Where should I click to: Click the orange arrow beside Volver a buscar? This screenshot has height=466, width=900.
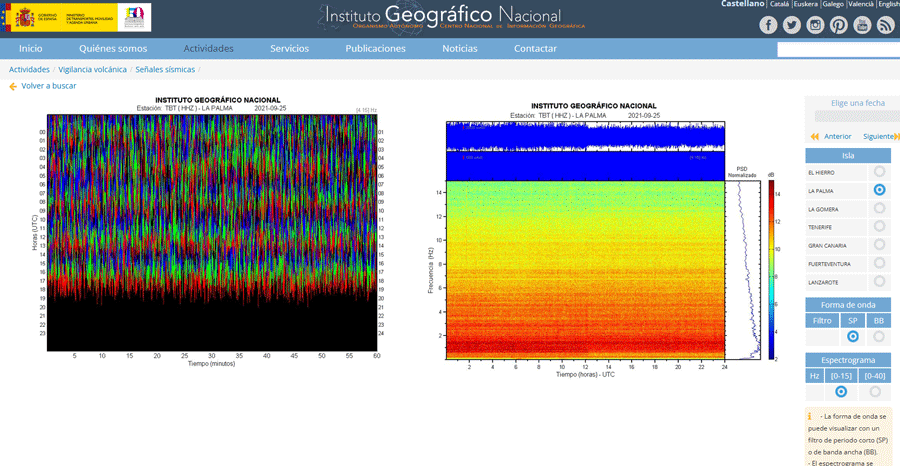[13, 87]
